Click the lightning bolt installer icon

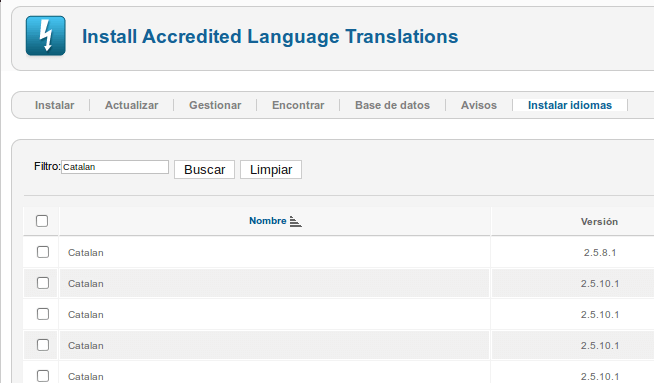pos(45,36)
